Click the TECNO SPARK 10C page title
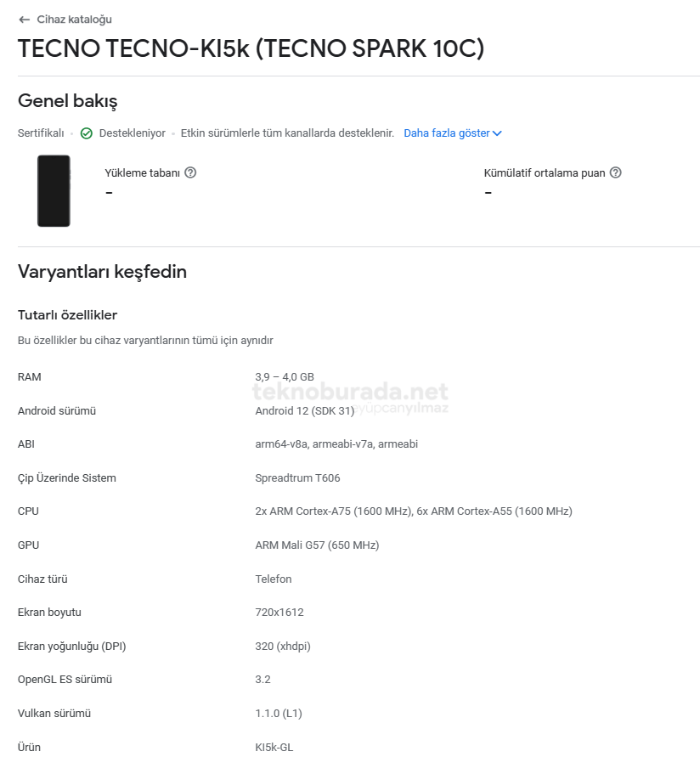Viewport: 700px width, 757px height. click(x=251, y=48)
